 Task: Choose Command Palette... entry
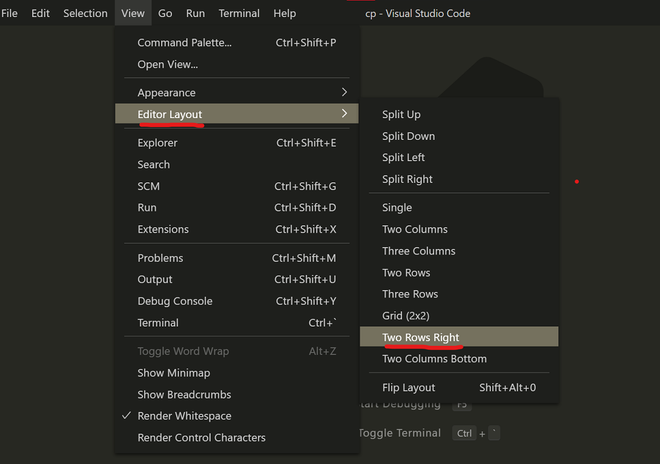(x=237, y=43)
